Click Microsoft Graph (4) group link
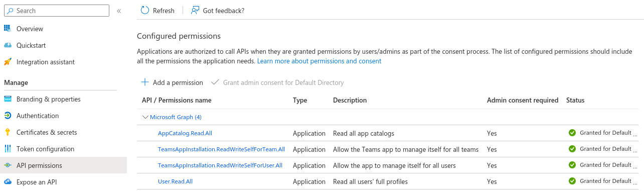The height and width of the screenshot is (191, 644). click(176, 117)
